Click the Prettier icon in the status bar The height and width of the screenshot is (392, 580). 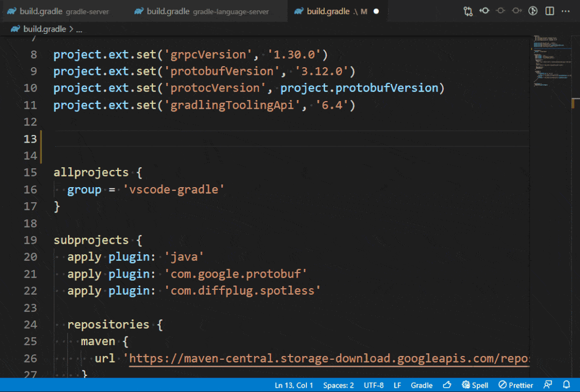point(515,384)
